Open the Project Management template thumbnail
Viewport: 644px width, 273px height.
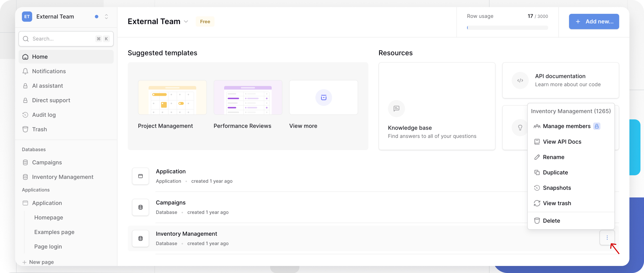click(x=172, y=97)
